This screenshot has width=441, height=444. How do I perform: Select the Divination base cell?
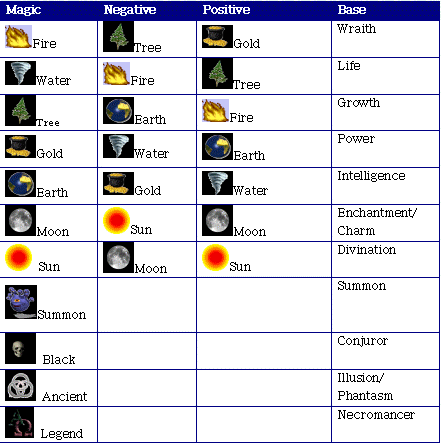385,260
